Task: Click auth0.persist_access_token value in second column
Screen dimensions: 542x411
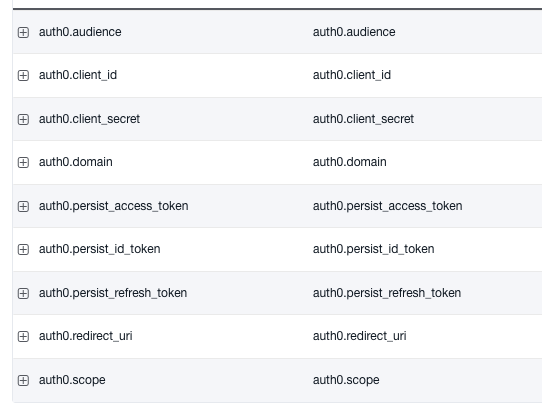Action: pos(387,206)
